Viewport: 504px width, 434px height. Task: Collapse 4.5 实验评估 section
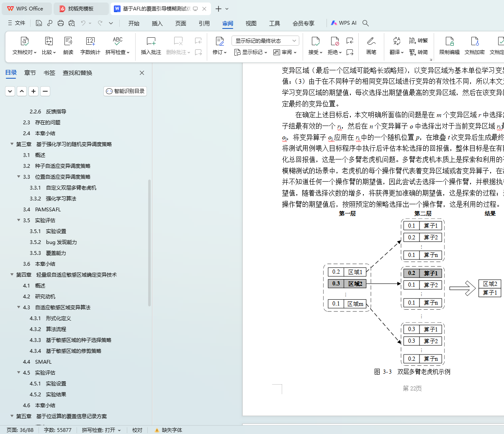click(x=18, y=372)
